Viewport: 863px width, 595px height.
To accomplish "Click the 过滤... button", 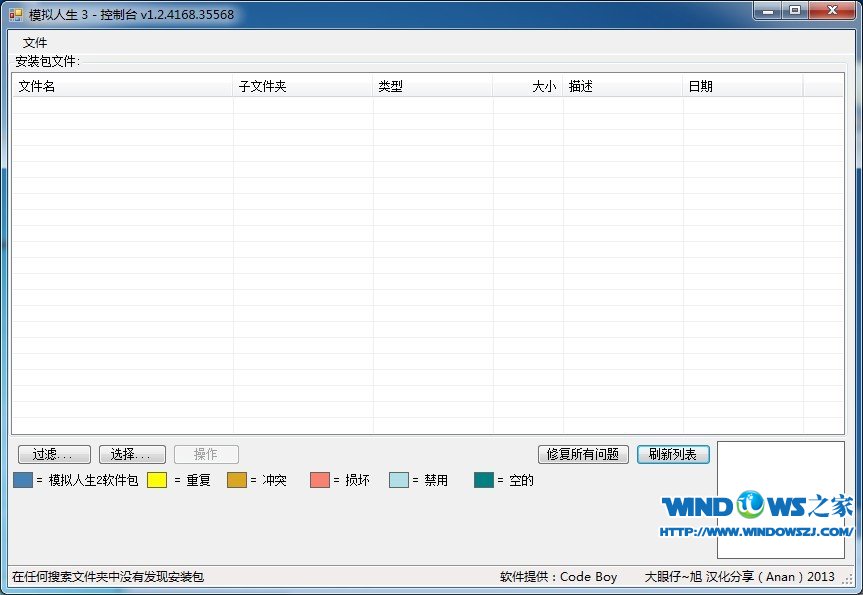I will coord(54,454).
